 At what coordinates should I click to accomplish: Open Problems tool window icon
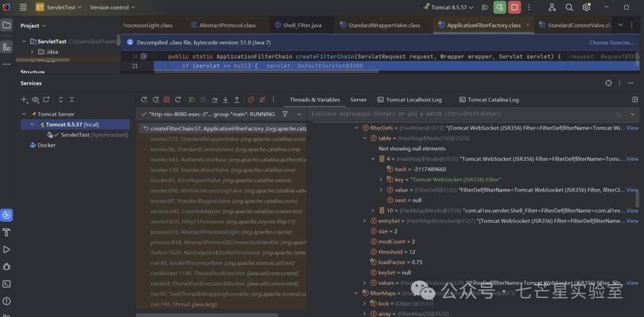[x=7, y=301]
